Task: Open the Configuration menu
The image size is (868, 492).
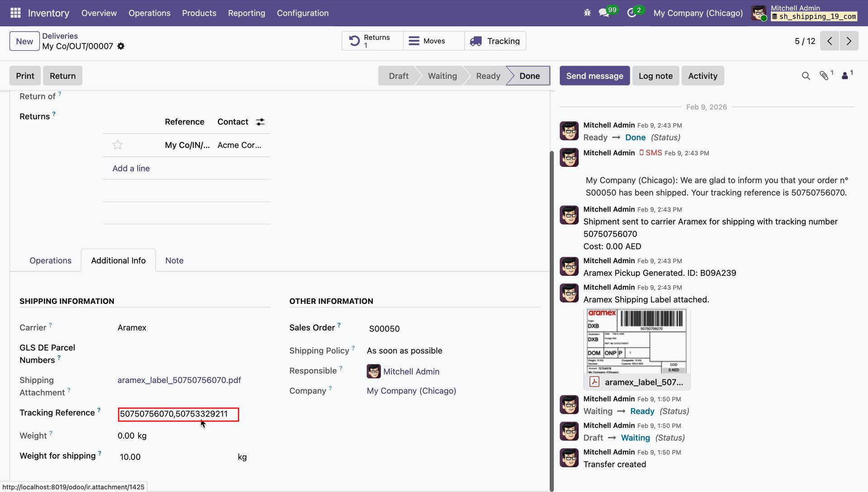Action: [302, 13]
